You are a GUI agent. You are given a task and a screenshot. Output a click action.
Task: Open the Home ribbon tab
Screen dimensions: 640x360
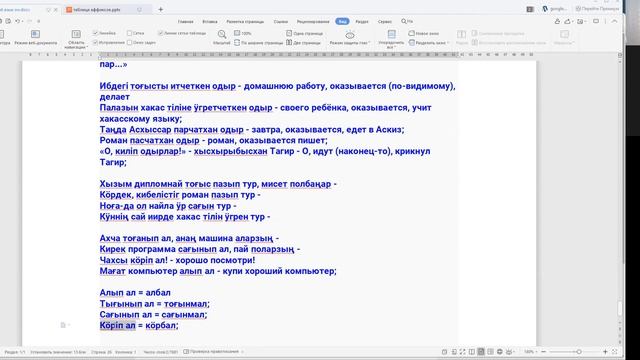(186, 21)
